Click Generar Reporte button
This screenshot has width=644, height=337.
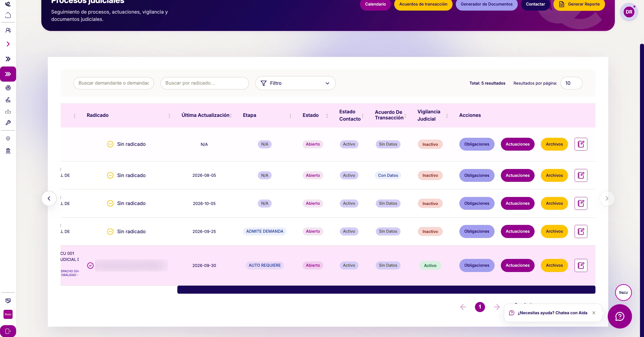(x=579, y=4)
